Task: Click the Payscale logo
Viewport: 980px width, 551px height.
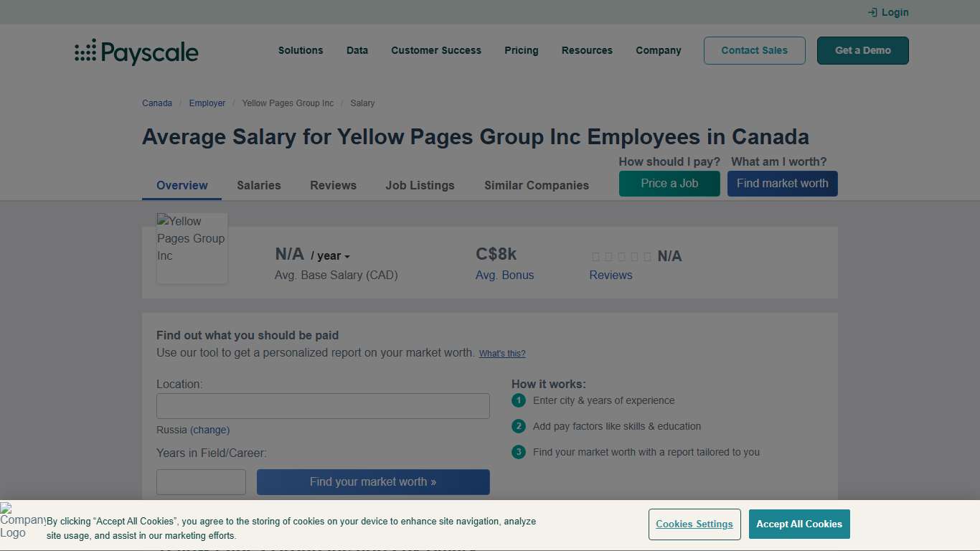Action: coord(136,51)
